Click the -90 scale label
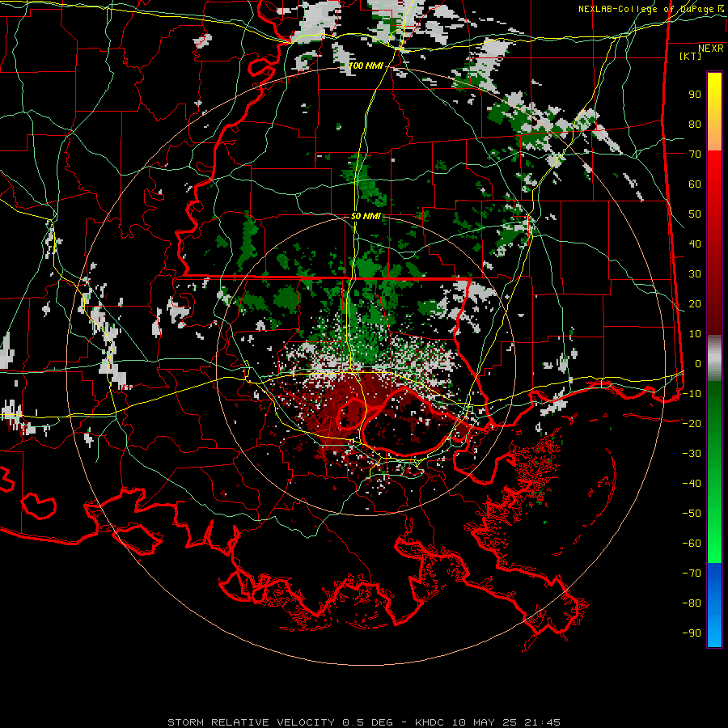This screenshot has width=728, height=728. coord(692,633)
